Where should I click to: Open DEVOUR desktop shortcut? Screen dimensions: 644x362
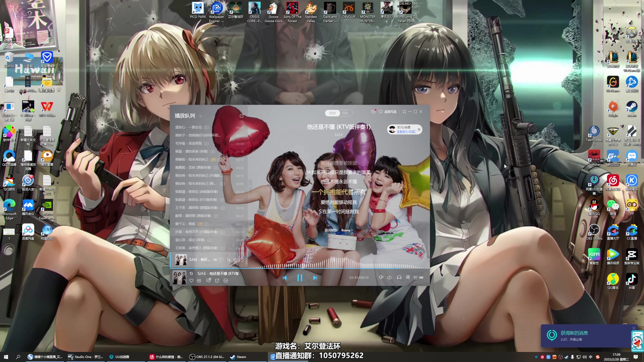(348, 10)
